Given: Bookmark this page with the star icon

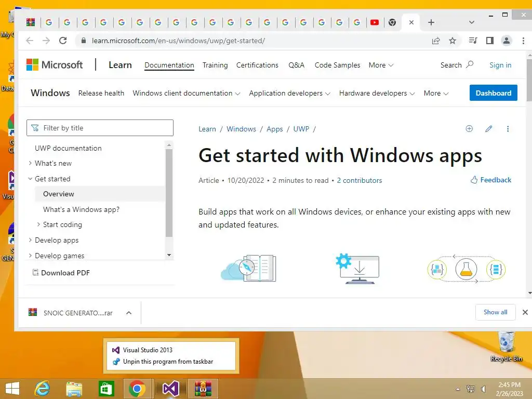Looking at the screenshot, I should click(453, 41).
